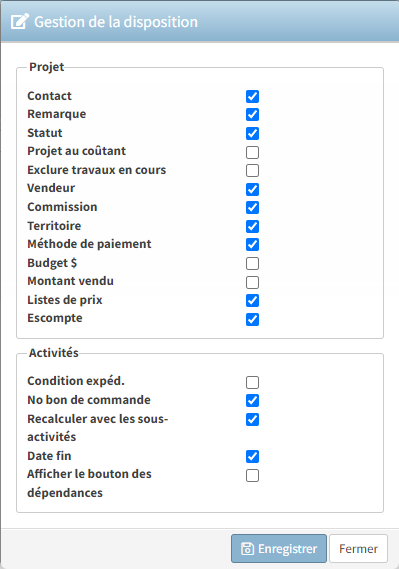The image size is (399, 569).
Task: Uncheck No bon de commande checkbox
Action: pos(252,401)
